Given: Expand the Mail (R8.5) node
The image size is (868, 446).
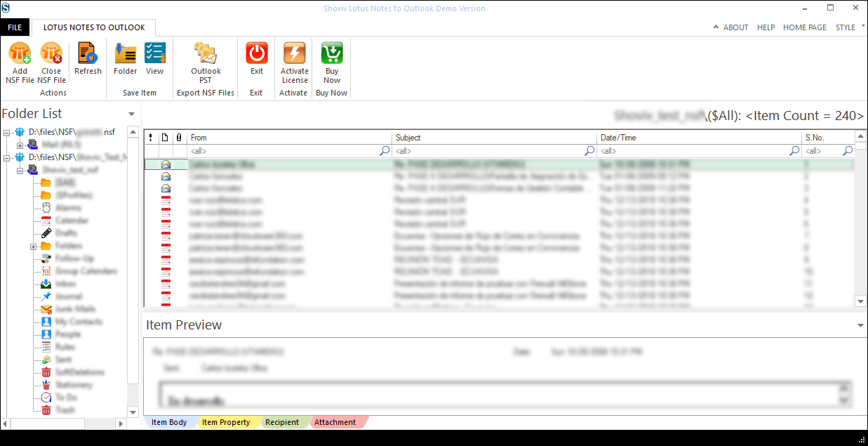Looking at the screenshot, I should [x=20, y=145].
